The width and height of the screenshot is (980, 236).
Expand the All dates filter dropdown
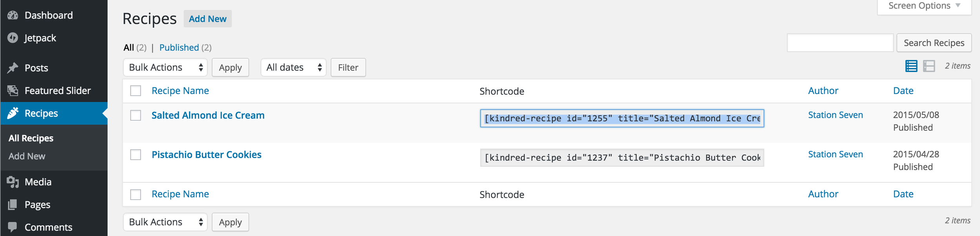coord(294,68)
